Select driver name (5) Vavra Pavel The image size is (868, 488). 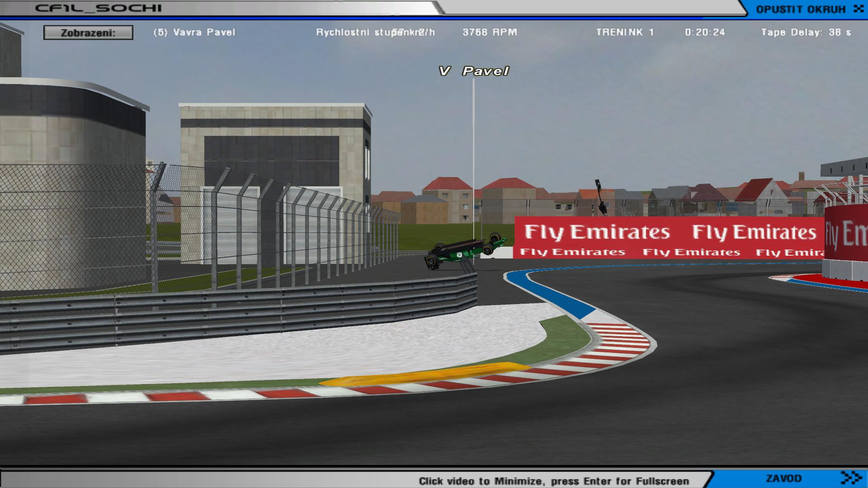[x=194, y=33]
